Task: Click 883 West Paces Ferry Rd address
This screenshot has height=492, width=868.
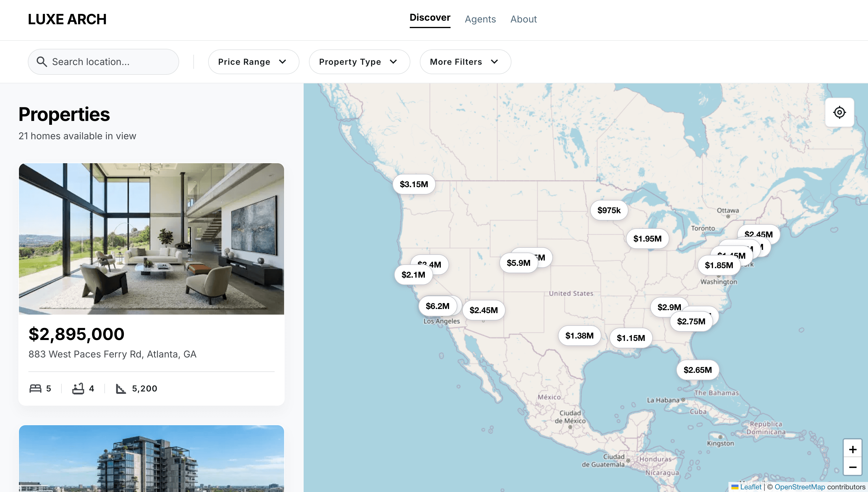Action: pyautogui.click(x=113, y=354)
